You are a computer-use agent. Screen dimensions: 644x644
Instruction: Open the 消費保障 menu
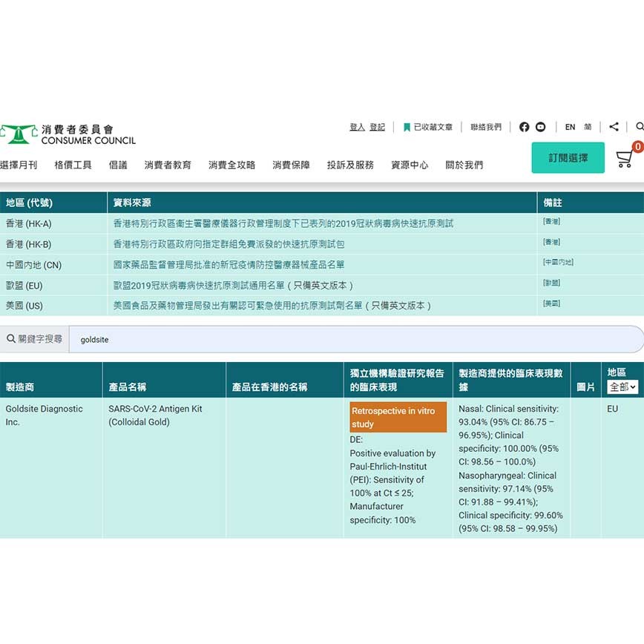coord(291,165)
